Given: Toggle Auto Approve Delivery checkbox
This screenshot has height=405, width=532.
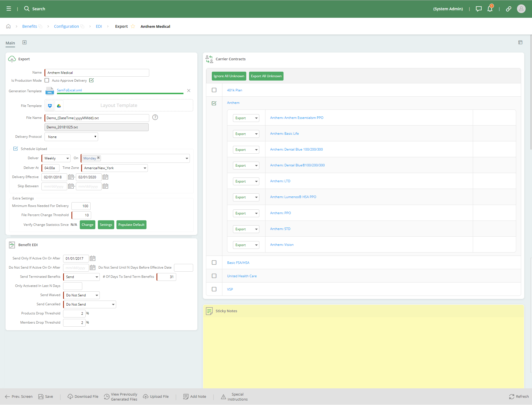Looking at the screenshot, I should (x=91, y=81).
